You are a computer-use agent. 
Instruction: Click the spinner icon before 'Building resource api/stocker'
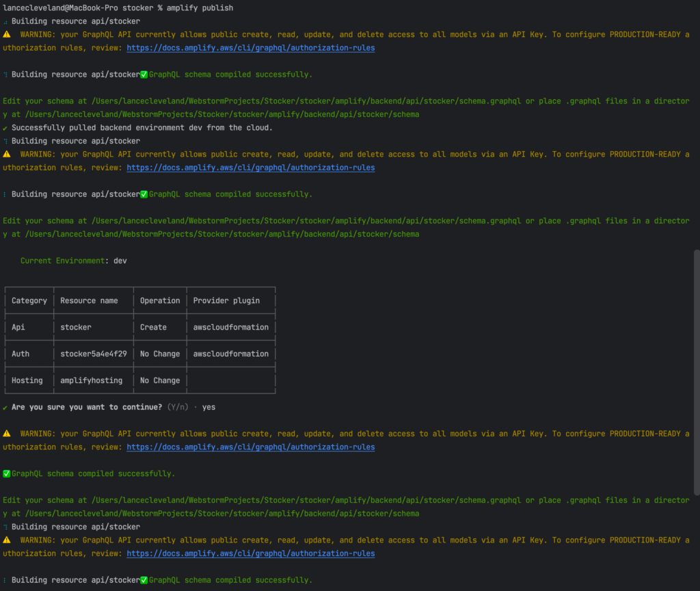tap(5, 21)
